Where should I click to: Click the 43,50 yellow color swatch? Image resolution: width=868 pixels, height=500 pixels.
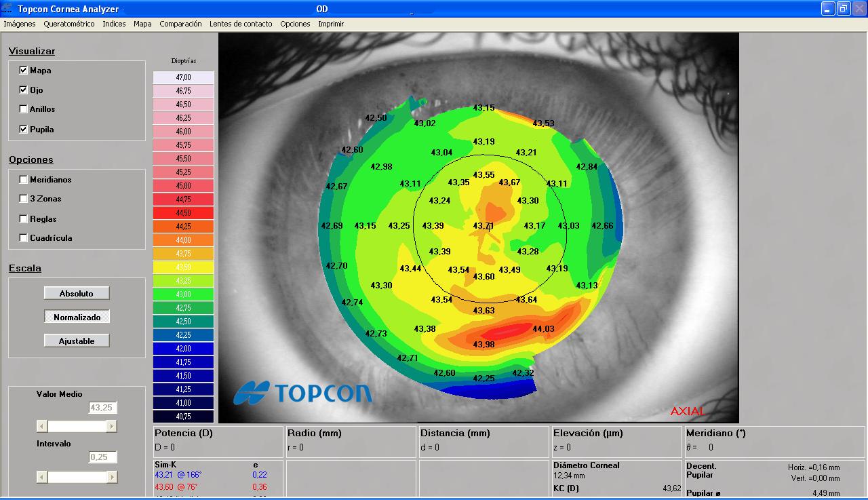click(183, 267)
